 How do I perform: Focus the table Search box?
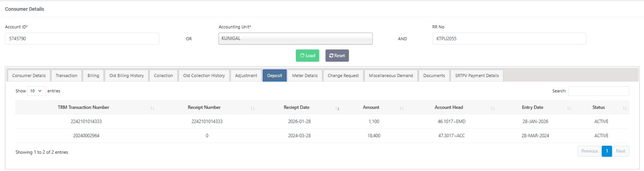599,91
